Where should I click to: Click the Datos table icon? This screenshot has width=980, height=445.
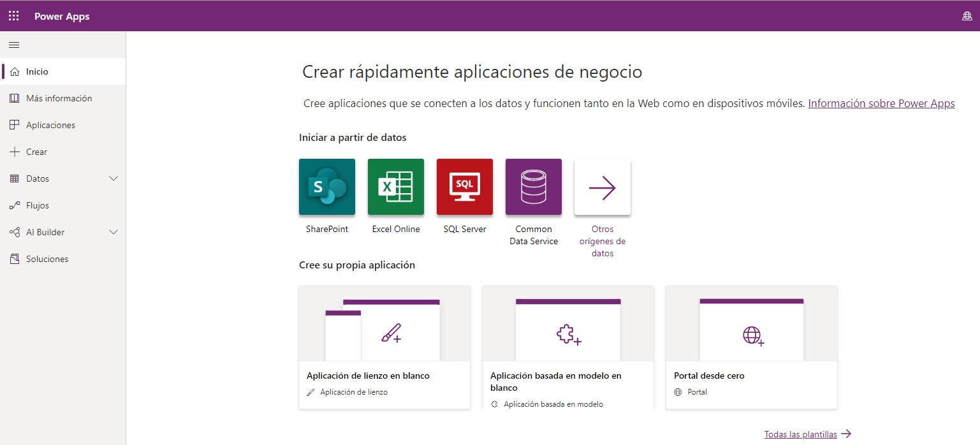[15, 179]
